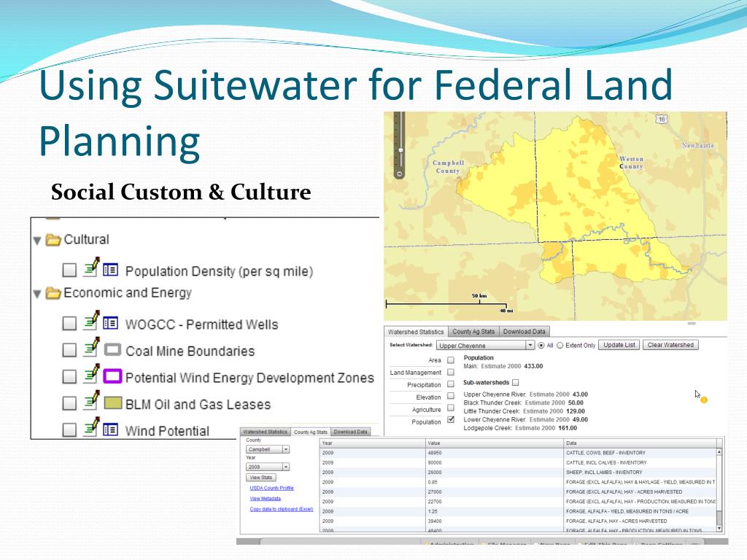Select the All radio button
Image resolution: width=747 pixels, height=560 pixels.
coord(541,345)
